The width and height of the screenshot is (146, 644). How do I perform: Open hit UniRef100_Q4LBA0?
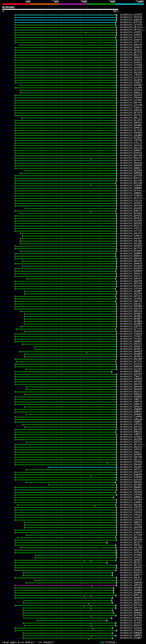131,467
